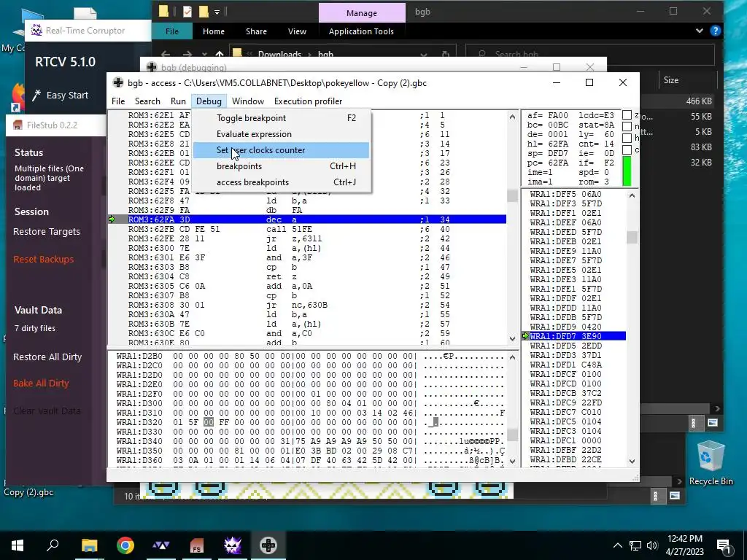Viewport: 747px width, 560px height.
Task: Click Restore All Dirty in FileStub
Action: [x=47, y=357]
